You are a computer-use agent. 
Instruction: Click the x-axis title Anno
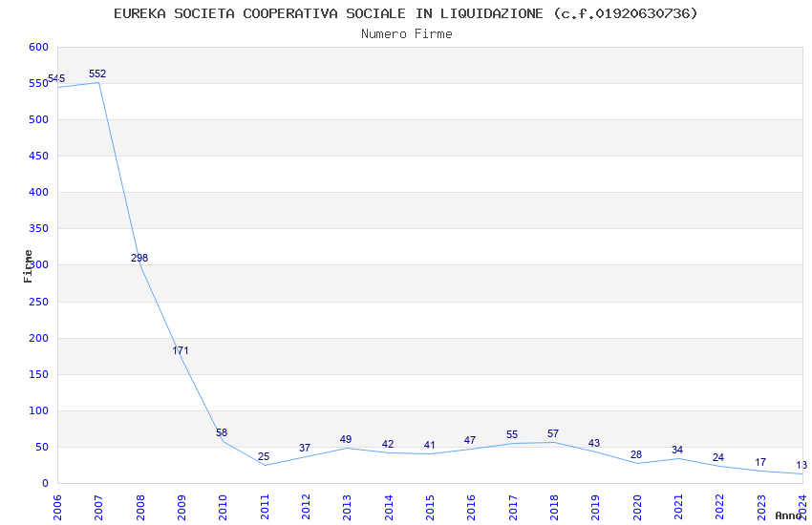788,515
